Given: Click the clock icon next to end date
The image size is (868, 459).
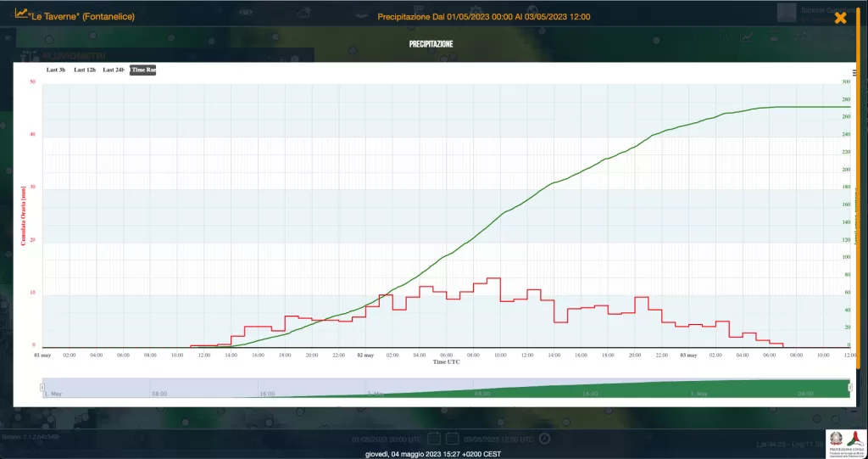Looking at the screenshot, I should point(544,439).
